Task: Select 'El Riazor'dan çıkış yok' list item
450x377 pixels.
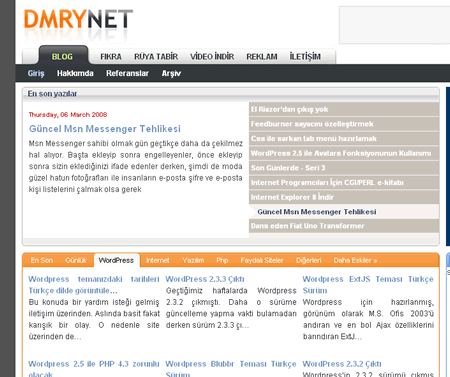Action: pyautogui.click(x=344, y=109)
